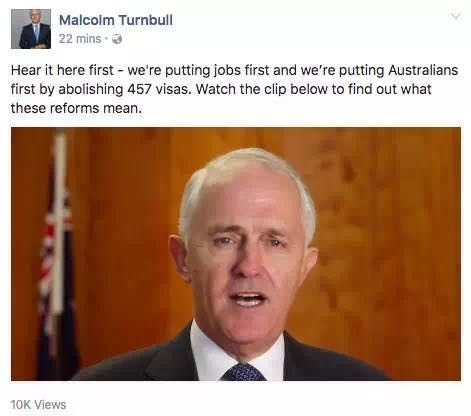Image resolution: width=471 pixels, height=416 pixels.
Task: Open Malcolm Turnbull's profile picture thumbnail
Action: click(x=31, y=29)
